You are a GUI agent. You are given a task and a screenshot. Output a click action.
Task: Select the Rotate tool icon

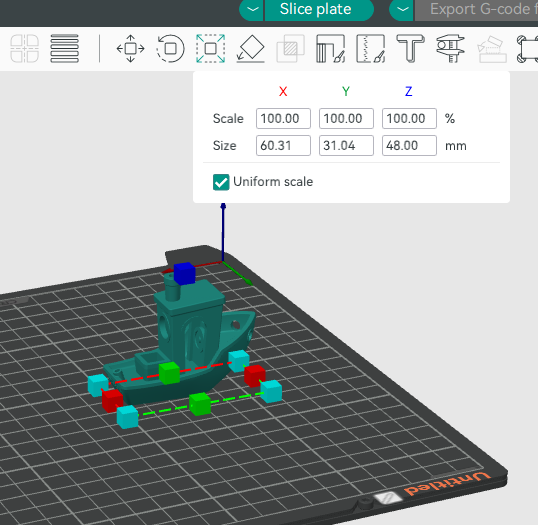170,49
